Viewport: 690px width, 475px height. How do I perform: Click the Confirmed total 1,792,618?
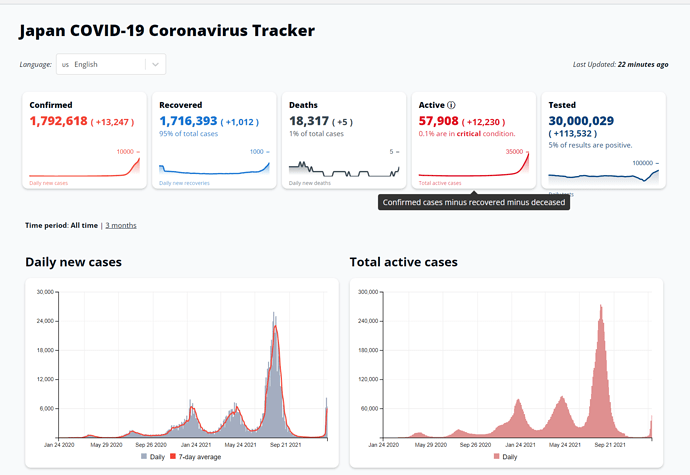58,120
